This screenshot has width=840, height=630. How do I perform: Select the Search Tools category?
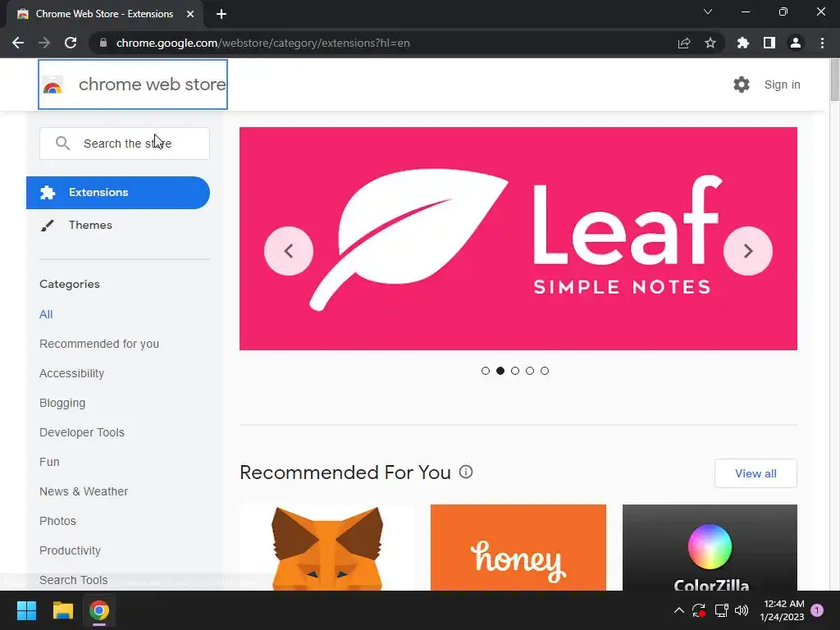(73, 580)
